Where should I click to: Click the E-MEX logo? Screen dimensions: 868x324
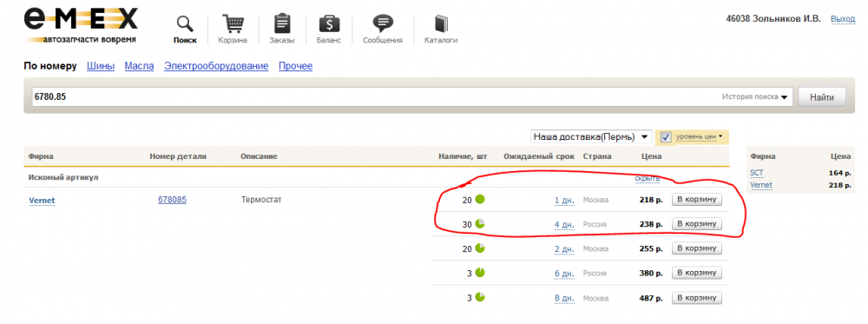coord(80,25)
